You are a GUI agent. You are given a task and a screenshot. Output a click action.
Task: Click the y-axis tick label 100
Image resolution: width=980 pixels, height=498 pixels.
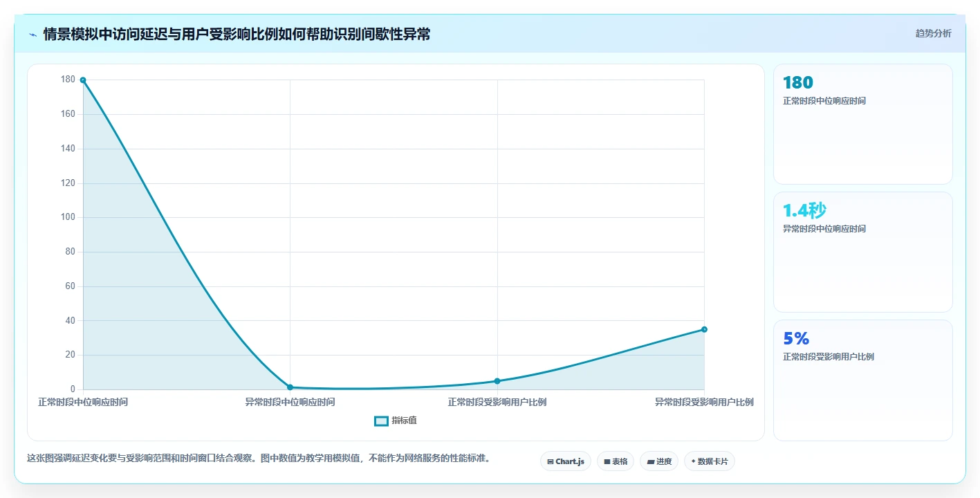[68, 217]
